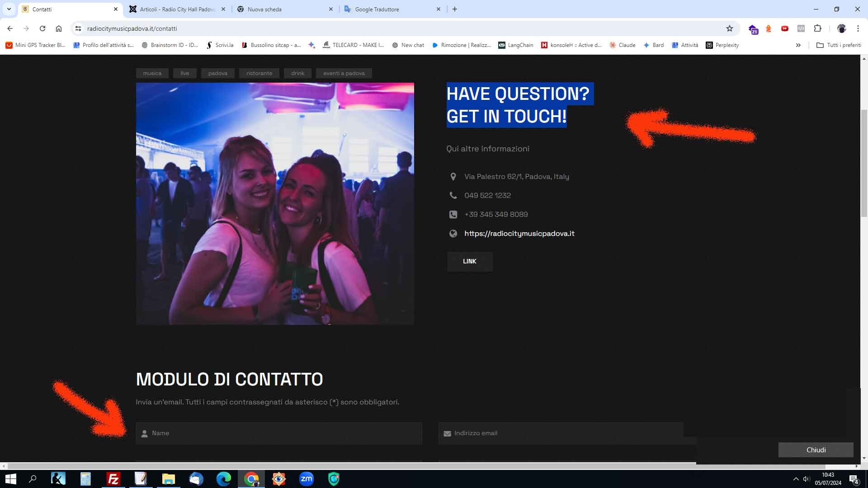Expand the tab search dropdown arrow
Screen dimensions: 868x488
(9, 9)
